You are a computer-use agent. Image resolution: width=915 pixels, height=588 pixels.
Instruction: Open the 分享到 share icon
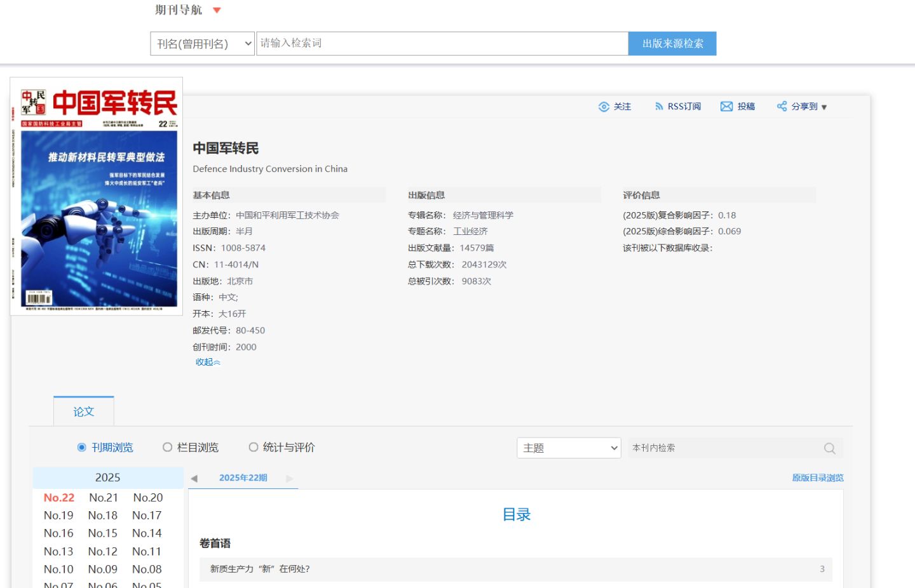[782, 107]
